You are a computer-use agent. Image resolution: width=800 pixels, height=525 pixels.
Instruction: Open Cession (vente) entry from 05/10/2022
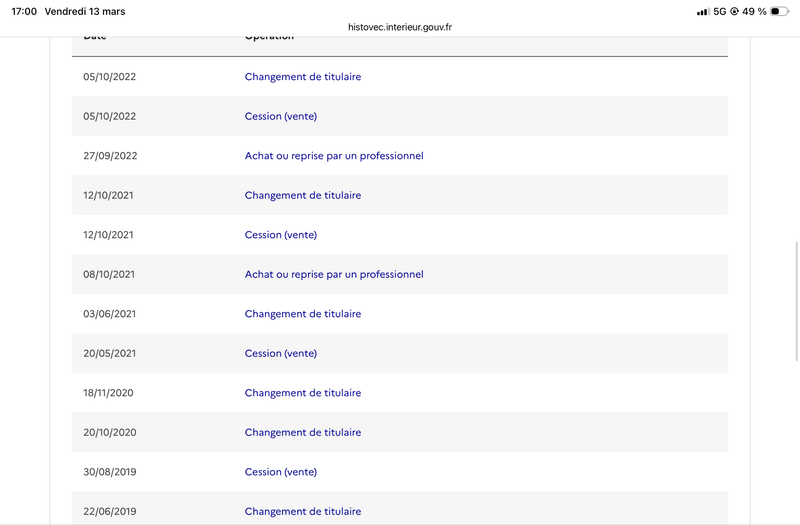(281, 116)
